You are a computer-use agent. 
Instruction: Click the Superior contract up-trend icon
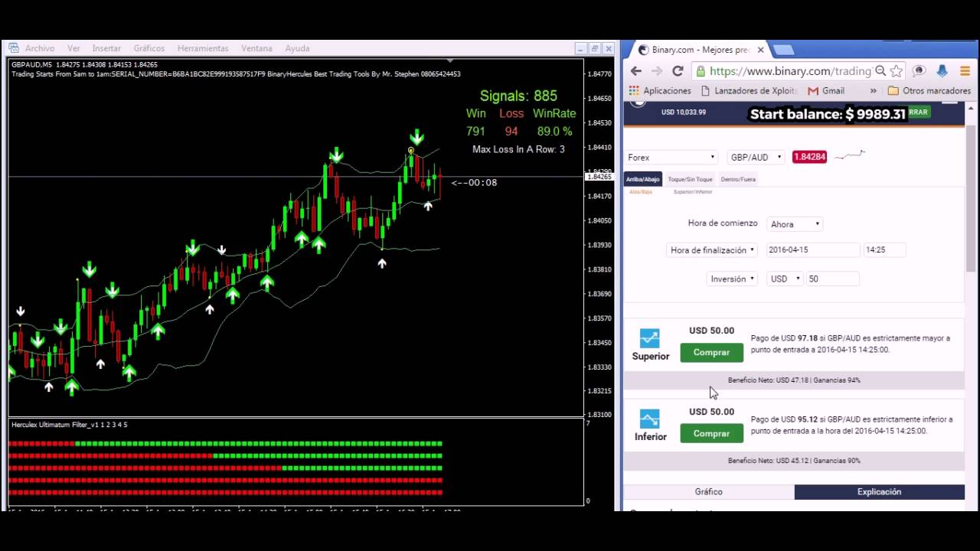click(649, 337)
